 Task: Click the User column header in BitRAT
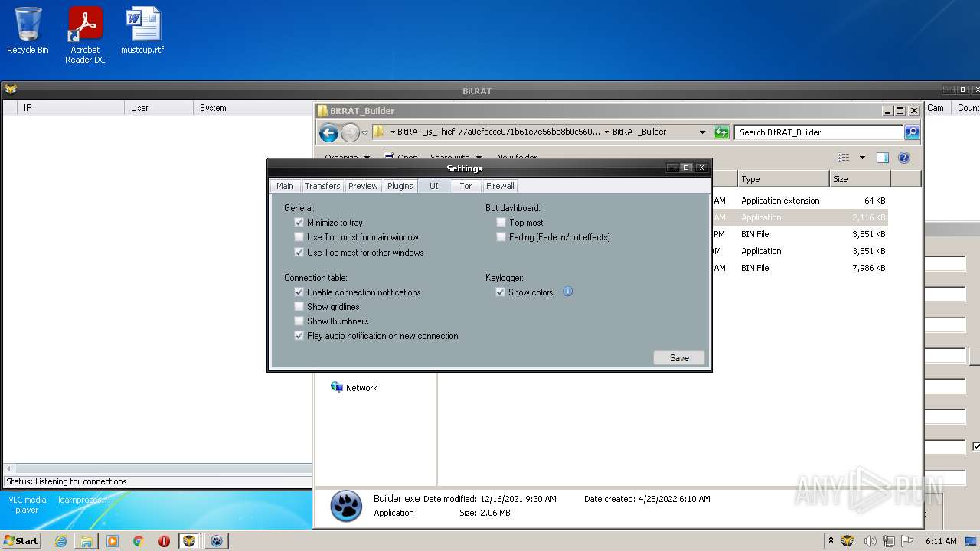point(158,108)
